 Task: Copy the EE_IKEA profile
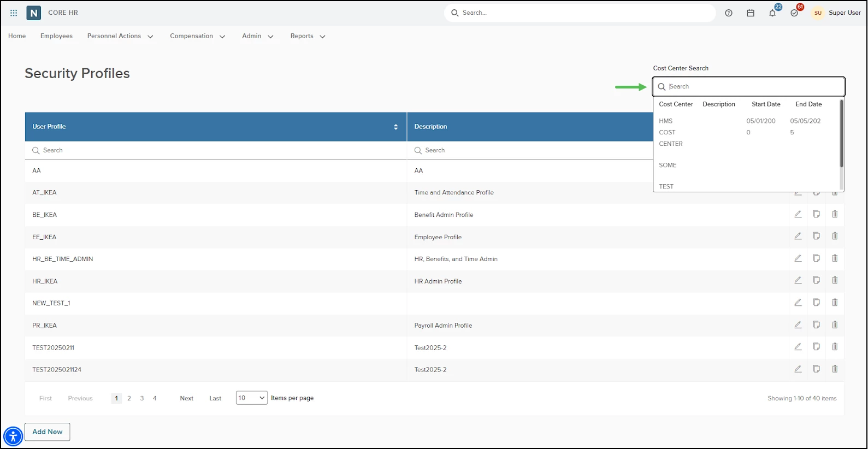(x=817, y=236)
